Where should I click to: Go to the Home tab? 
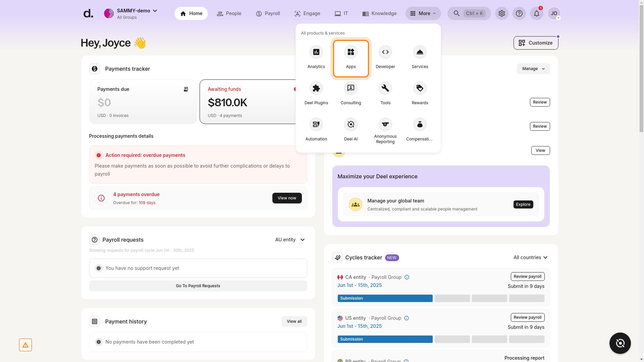click(x=191, y=13)
